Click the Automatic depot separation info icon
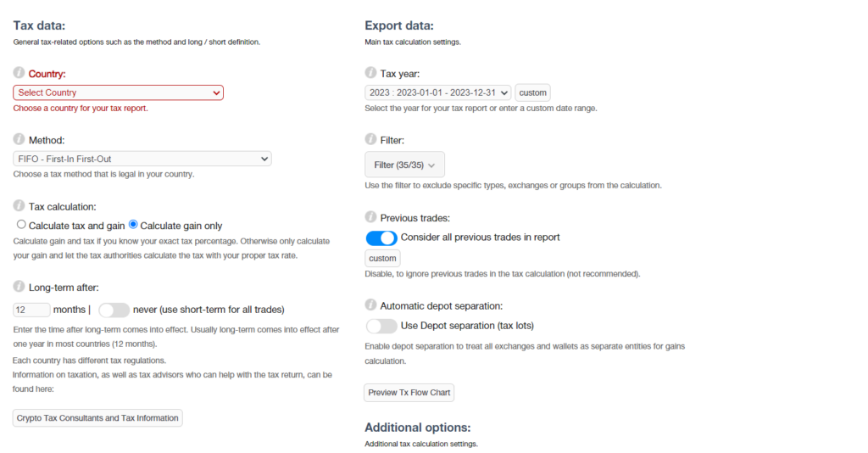Viewport: 868px width, 453px height. point(370,305)
